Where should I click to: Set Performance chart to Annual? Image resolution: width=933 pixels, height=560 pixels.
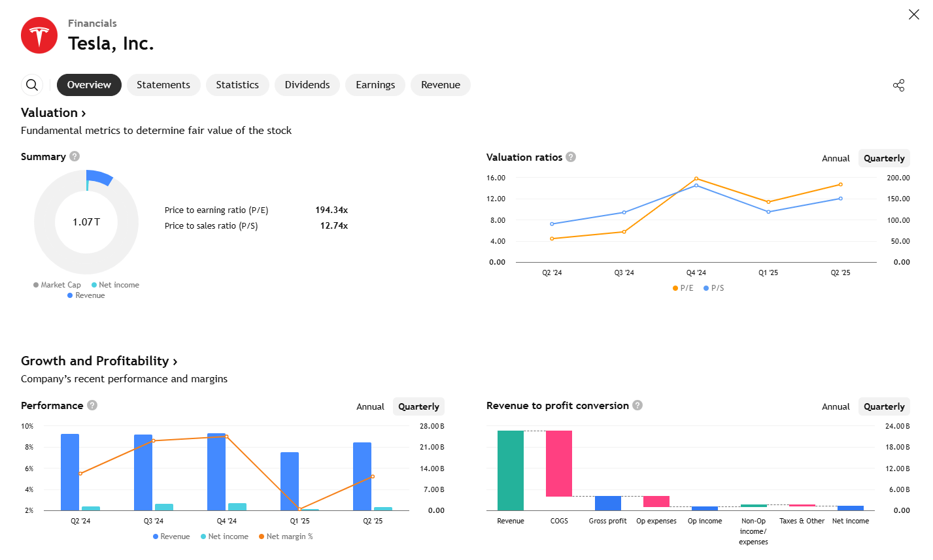pos(370,406)
